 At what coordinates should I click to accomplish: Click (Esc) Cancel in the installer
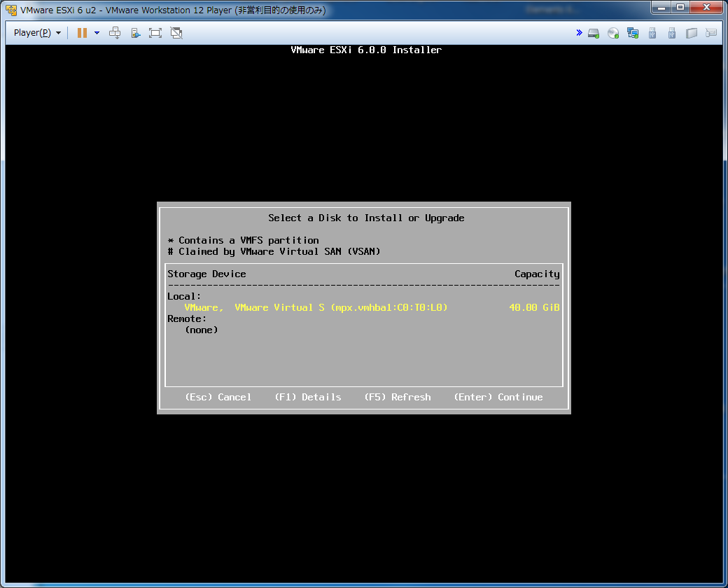click(218, 397)
